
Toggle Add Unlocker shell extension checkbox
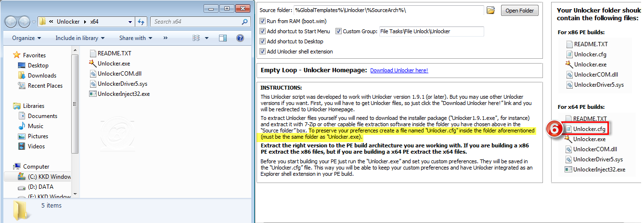click(x=262, y=52)
